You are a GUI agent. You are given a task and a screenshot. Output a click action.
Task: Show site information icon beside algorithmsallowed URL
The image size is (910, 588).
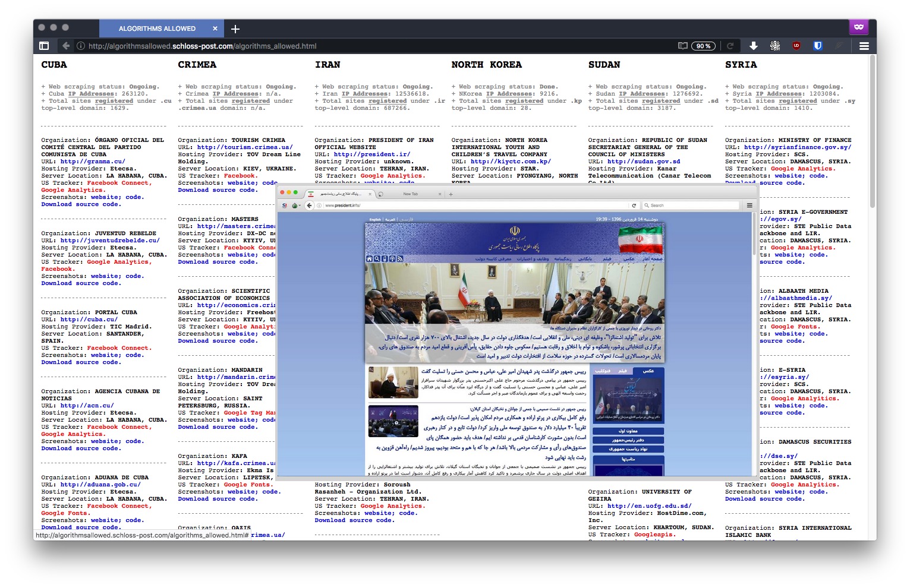(81, 46)
